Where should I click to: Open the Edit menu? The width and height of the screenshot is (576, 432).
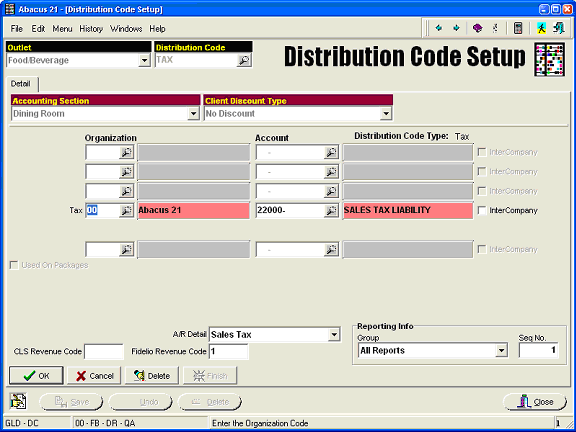pos(38,29)
